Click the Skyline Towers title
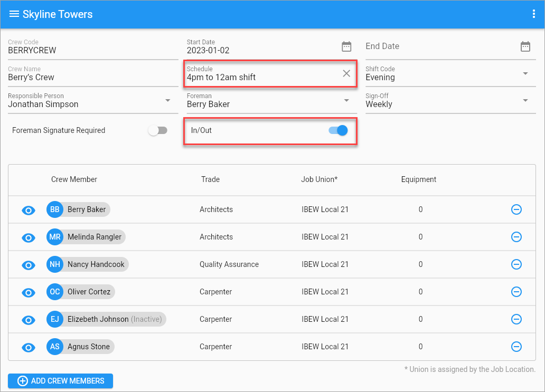This screenshot has height=392, width=545. (x=58, y=14)
